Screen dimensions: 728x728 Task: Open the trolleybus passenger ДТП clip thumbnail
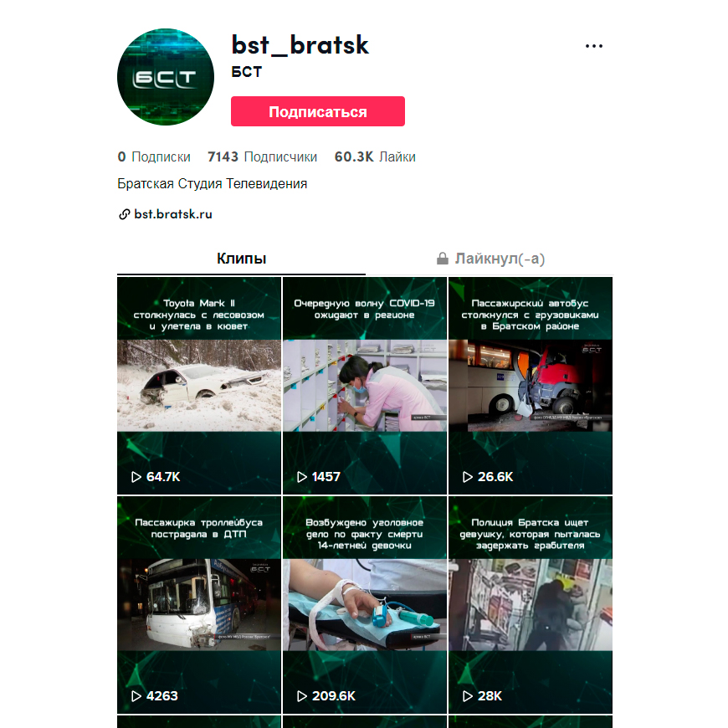tap(199, 605)
